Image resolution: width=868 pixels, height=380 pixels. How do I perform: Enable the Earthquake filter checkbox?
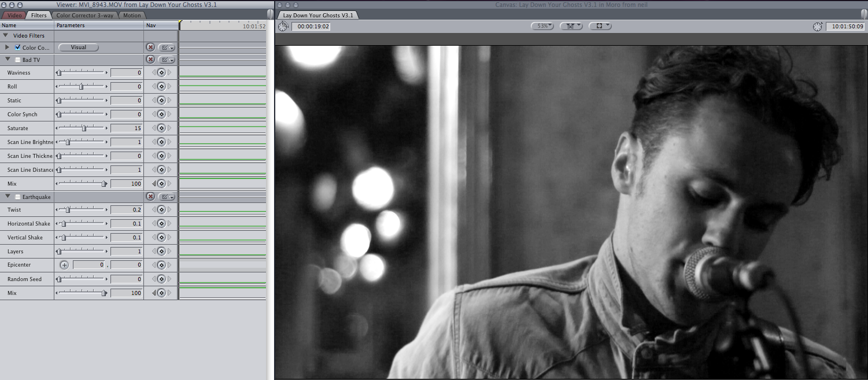[x=18, y=197]
